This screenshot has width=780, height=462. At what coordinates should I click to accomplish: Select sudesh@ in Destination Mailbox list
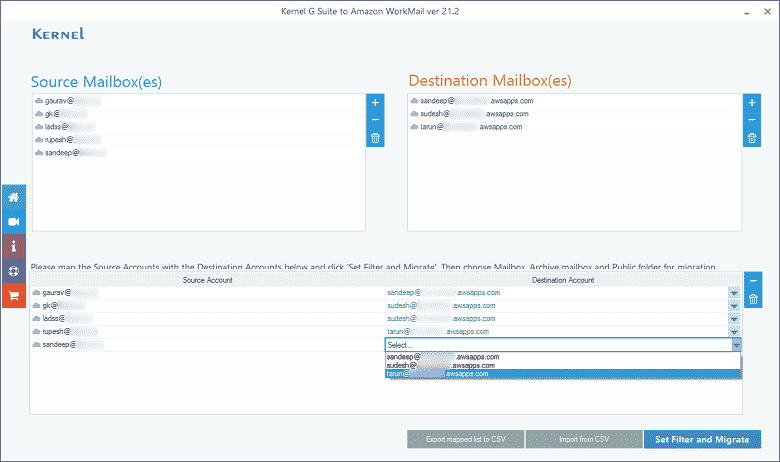[574, 114]
